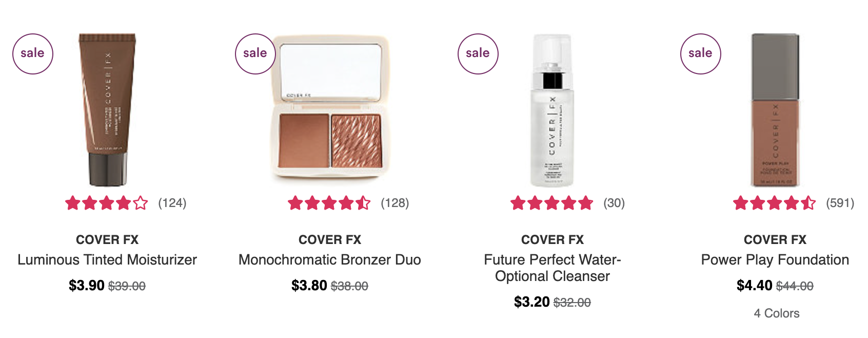
Task: Open the Power Play Foundation product link
Action: (775, 260)
